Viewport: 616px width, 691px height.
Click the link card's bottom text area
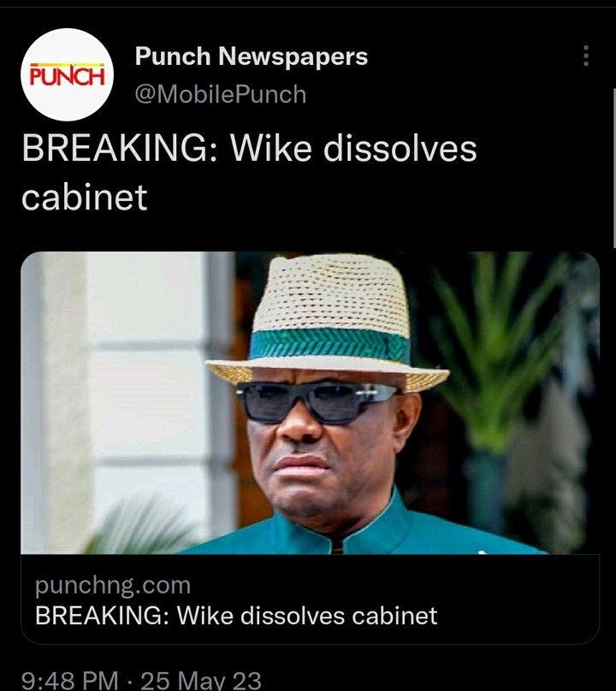click(310, 599)
